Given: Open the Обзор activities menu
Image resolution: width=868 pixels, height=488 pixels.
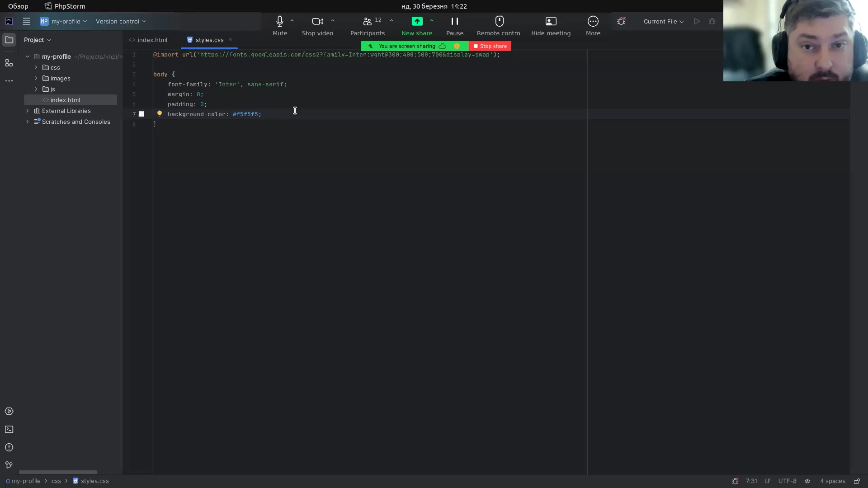Looking at the screenshot, I should 18,6.
